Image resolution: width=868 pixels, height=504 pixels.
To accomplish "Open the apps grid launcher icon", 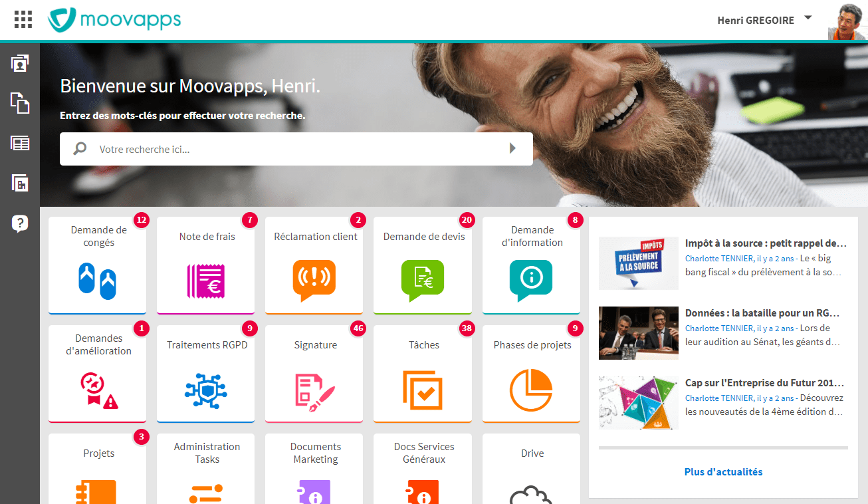I will coord(23,19).
